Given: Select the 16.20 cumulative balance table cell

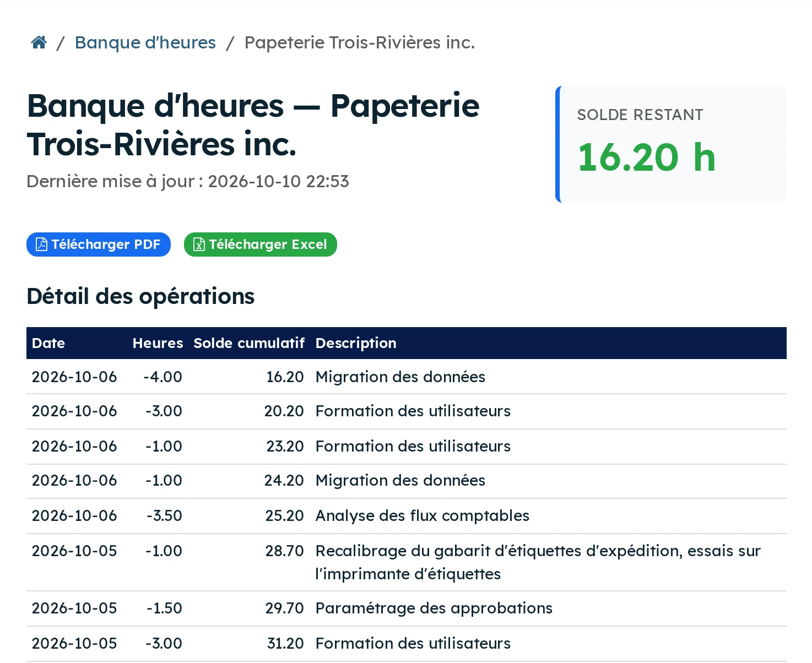Looking at the screenshot, I should (285, 377).
